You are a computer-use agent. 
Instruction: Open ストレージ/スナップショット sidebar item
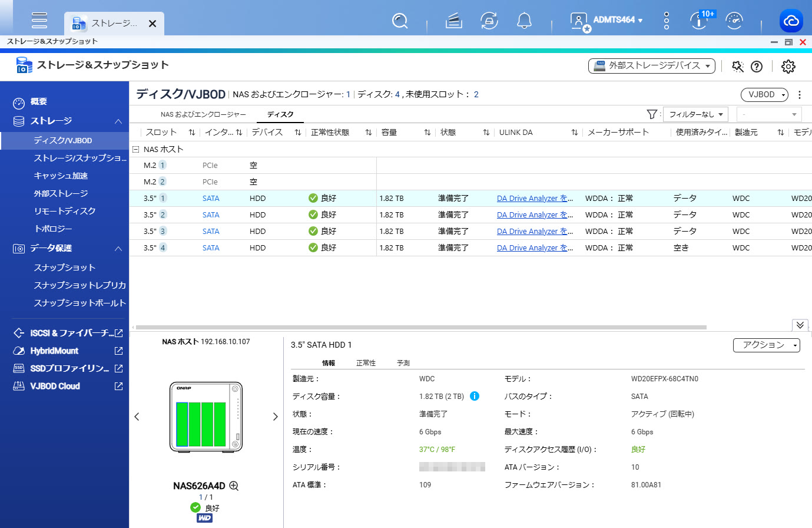click(80, 158)
